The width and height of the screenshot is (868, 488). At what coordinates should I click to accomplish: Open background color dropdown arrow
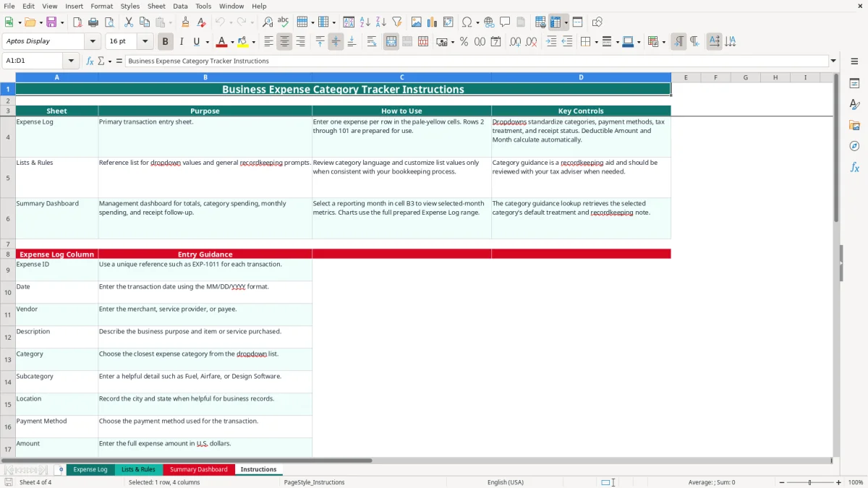pos(253,42)
